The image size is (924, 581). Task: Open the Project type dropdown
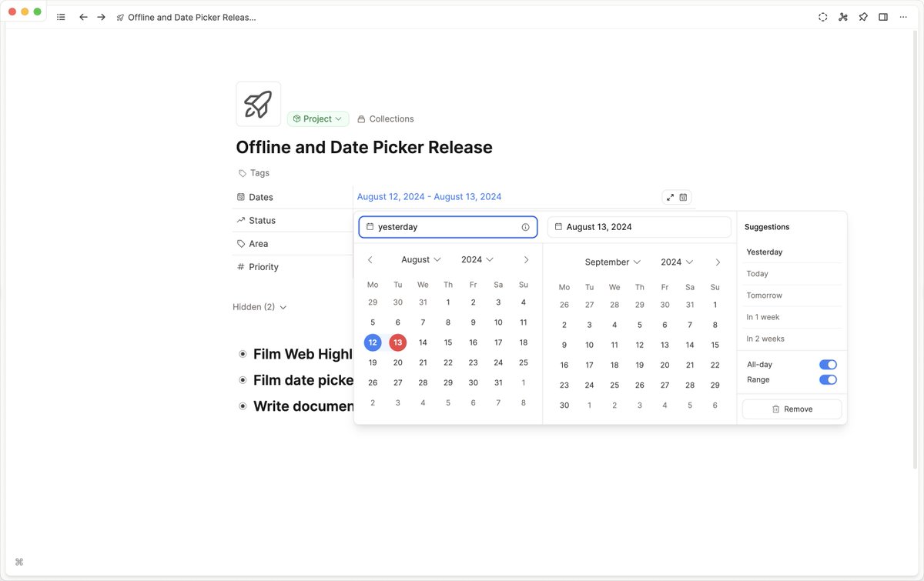click(x=318, y=119)
